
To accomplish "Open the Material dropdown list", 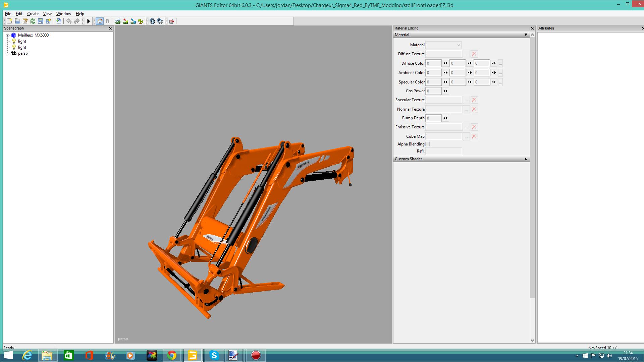I will (443, 45).
